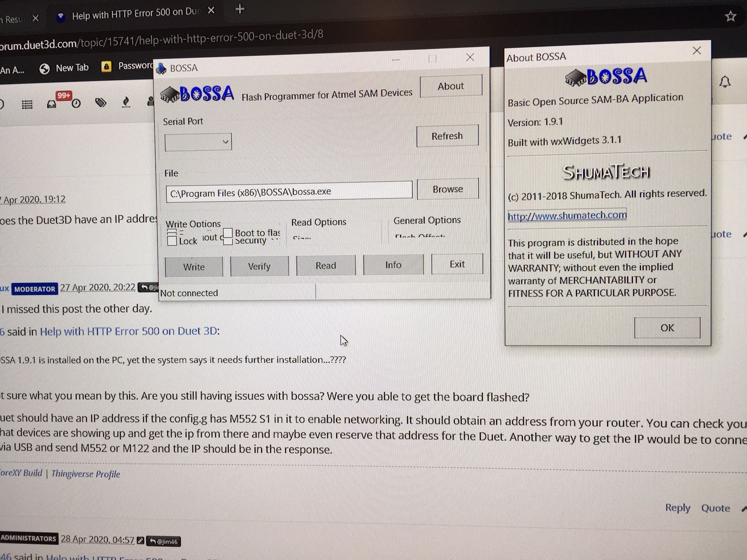
Task: Close the BOSSA main window
Action: tap(470, 57)
